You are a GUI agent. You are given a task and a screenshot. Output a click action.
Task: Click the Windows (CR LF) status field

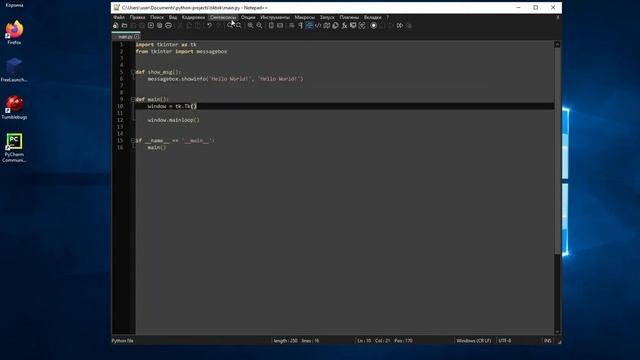[473, 340]
